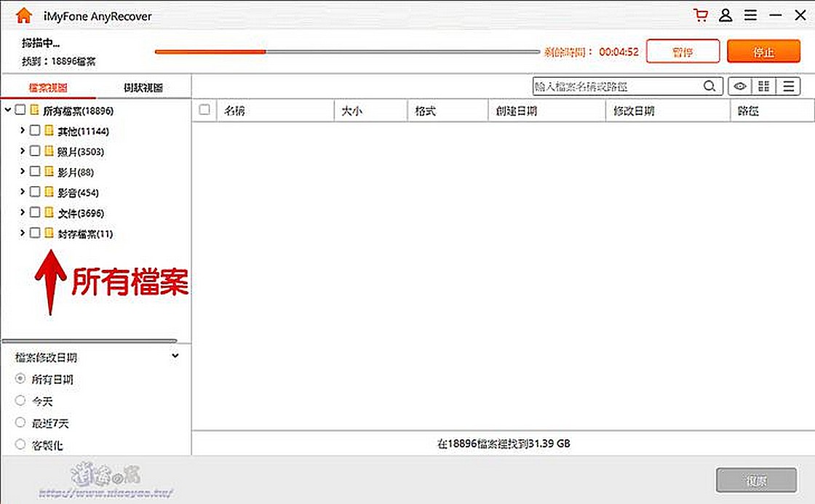Click the remaining time 00:04:52
Image resolution: width=815 pixels, height=504 pixels.
click(619, 52)
